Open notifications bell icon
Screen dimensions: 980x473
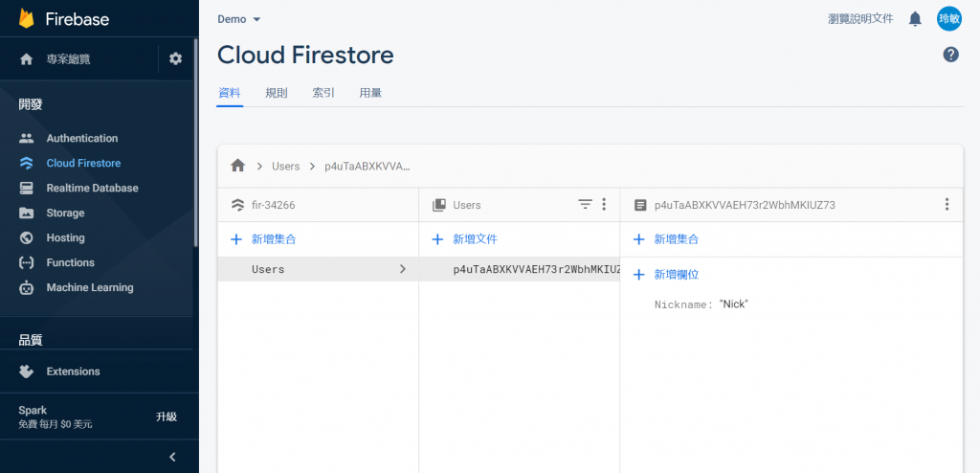point(915,19)
